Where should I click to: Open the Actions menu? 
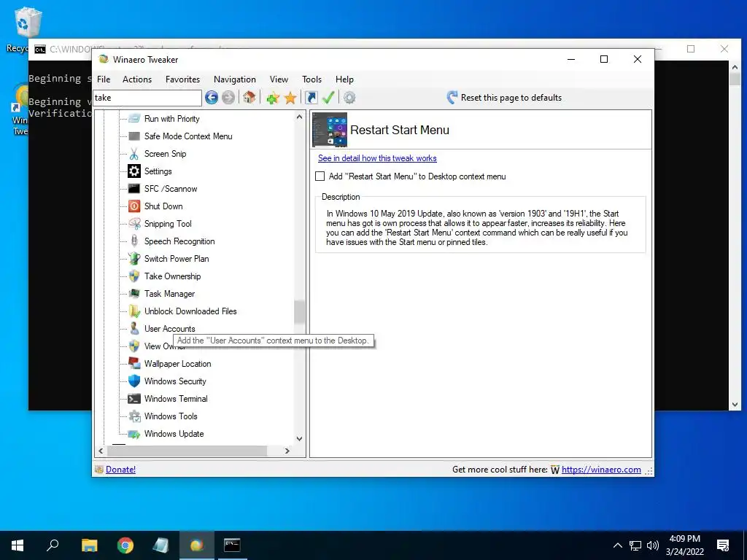137,79
